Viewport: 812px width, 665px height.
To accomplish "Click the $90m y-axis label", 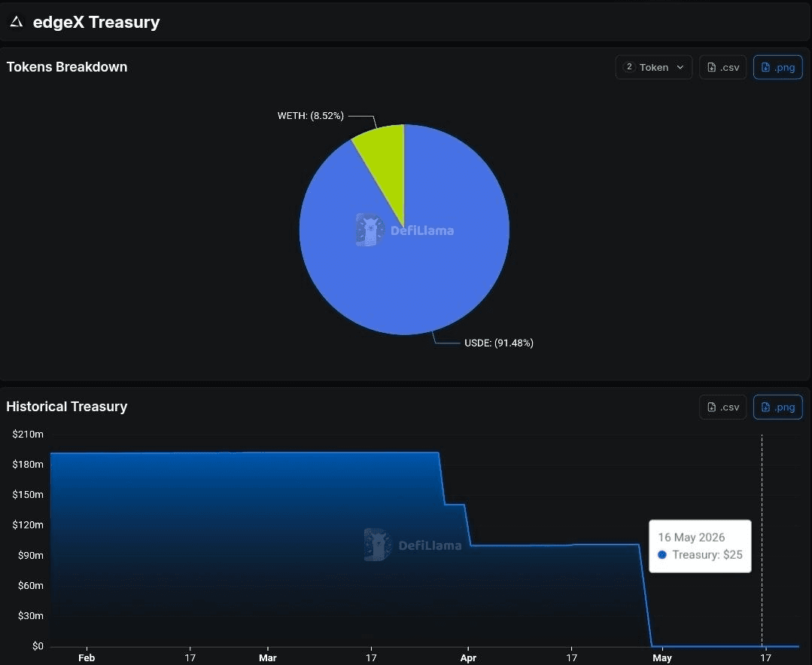I will [31, 556].
